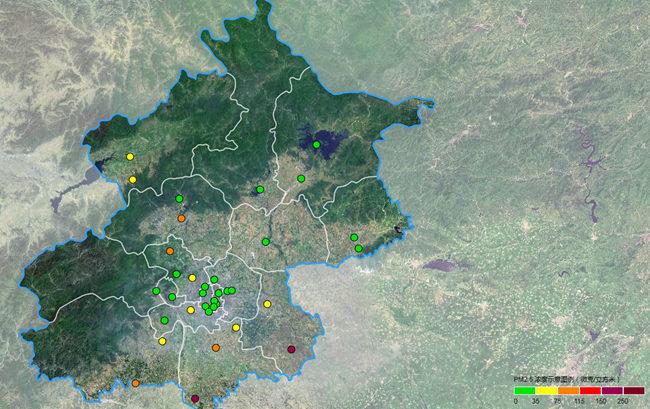The width and height of the screenshot is (650, 409).
Task: Click the PM2.5 legend title text
Action: point(564,381)
